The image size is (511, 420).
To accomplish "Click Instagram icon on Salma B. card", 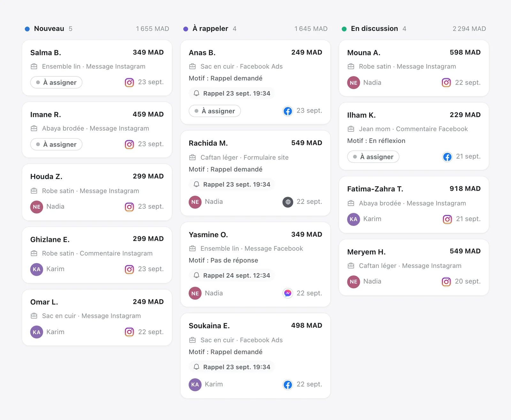I will point(129,83).
